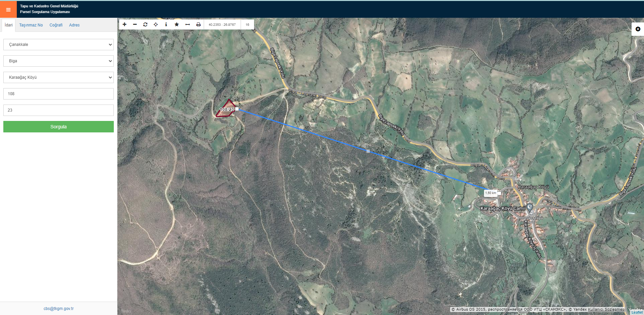Screen dimensions: 644x315
Task: Zoom in with the plus icon
Action: point(125,24)
